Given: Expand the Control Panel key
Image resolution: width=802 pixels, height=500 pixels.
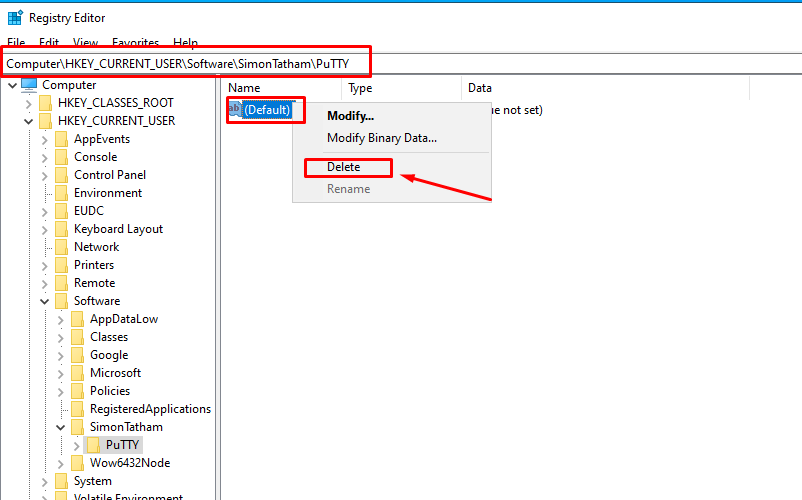Looking at the screenshot, I should pyautogui.click(x=44, y=176).
